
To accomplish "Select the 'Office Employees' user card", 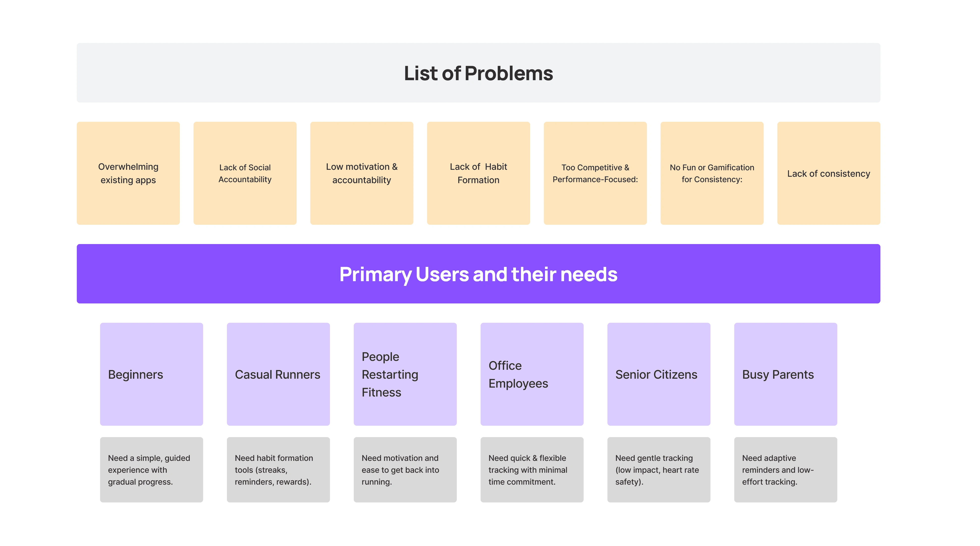I will point(532,374).
